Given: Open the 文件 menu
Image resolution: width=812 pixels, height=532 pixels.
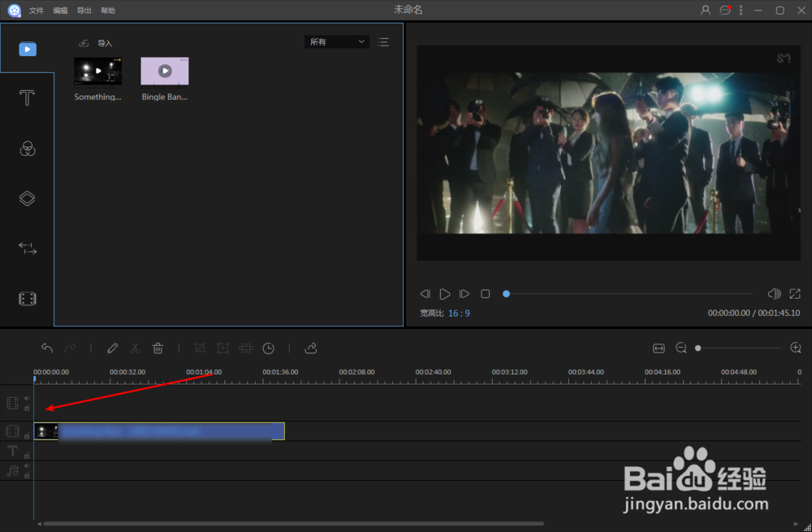Looking at the screenshot, I should (x=37, y=11).
